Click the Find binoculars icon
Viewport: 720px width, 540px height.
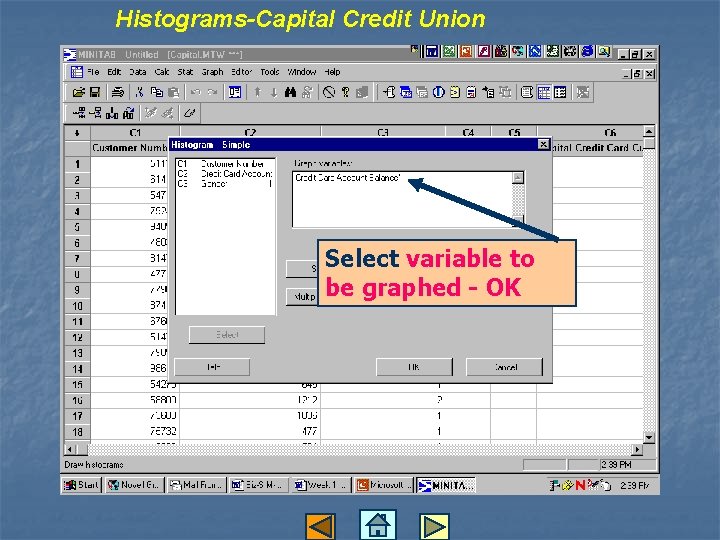click(x=290, y=92)
